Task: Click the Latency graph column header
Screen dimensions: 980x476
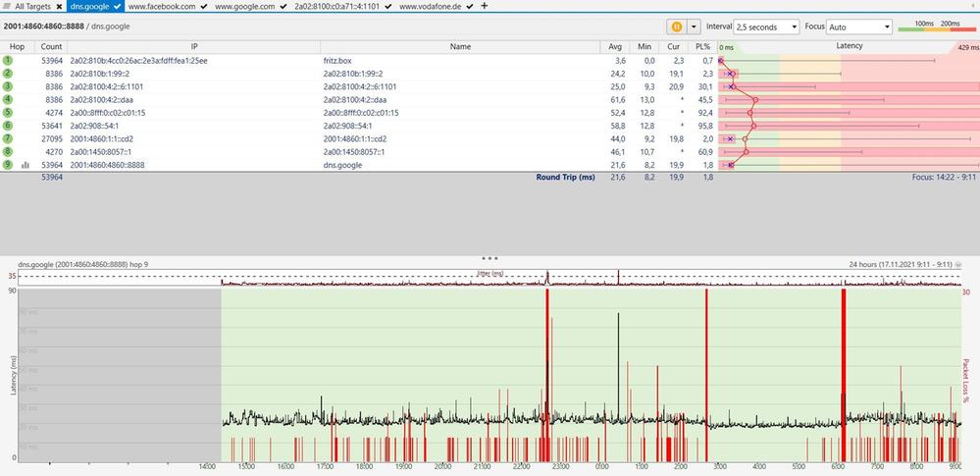Action: point(849,46)
